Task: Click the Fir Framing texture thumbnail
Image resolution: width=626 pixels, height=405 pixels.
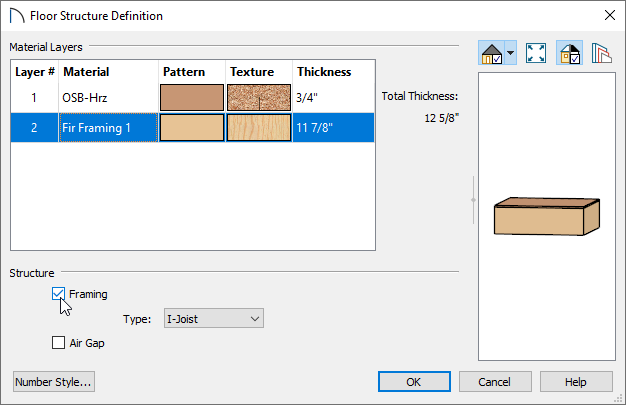Action: 259,128
